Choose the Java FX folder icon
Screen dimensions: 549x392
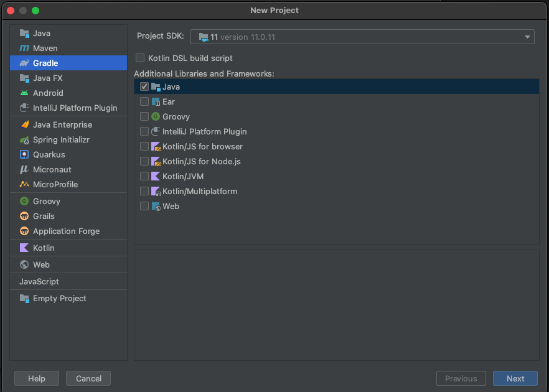pyautogui.click(x=24, y=78)
